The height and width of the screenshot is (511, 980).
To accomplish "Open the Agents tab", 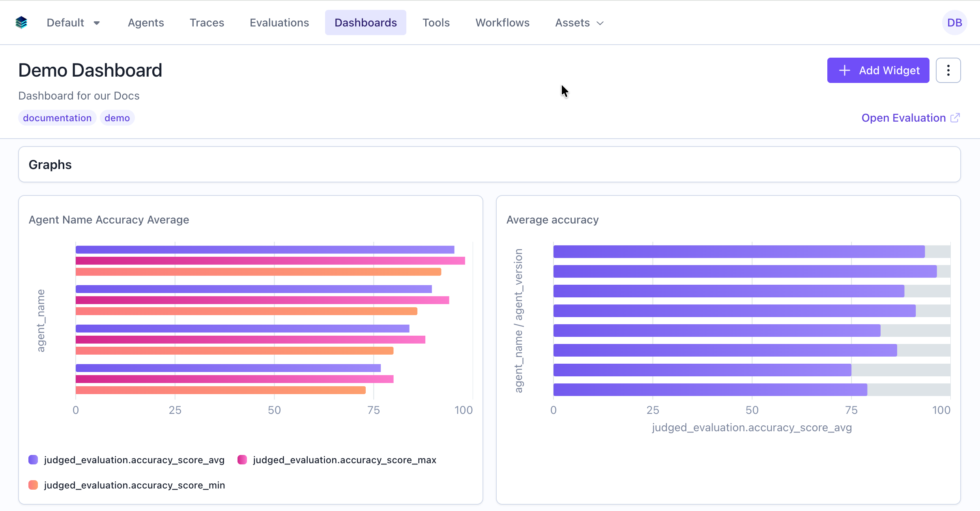I will [x=146, y=23].
